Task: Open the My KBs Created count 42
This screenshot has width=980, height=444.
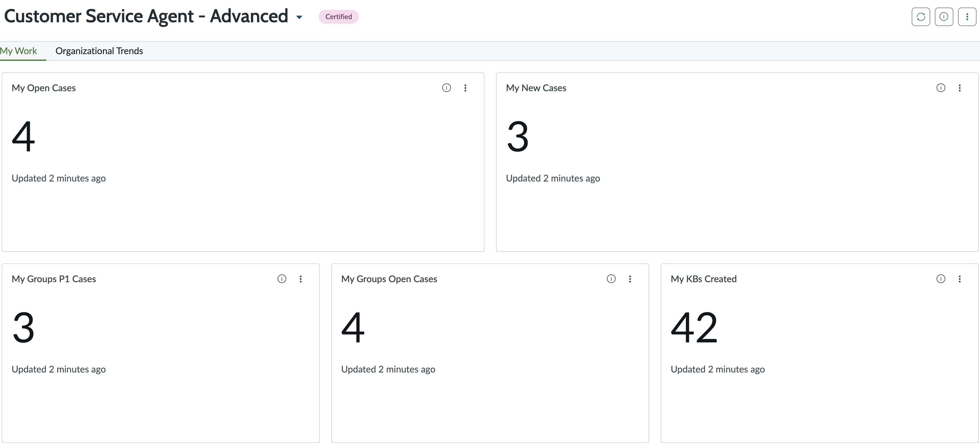Action: (694, 327)
